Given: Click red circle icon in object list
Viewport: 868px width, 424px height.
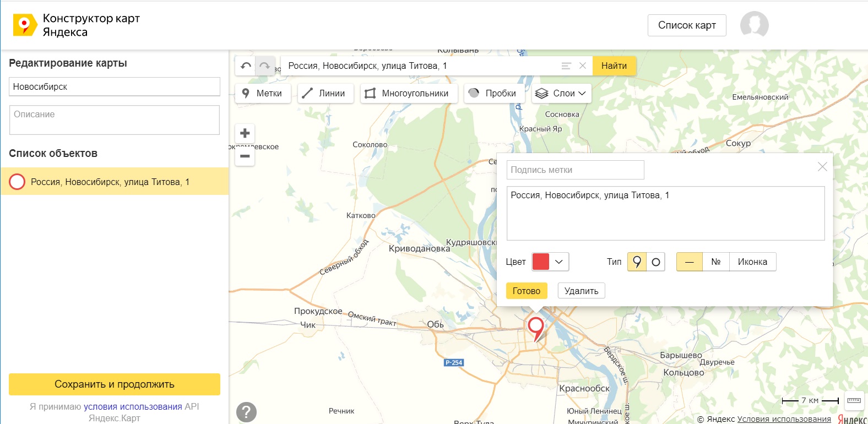Looking at the screenshot, I should click(x=17, y=182).
